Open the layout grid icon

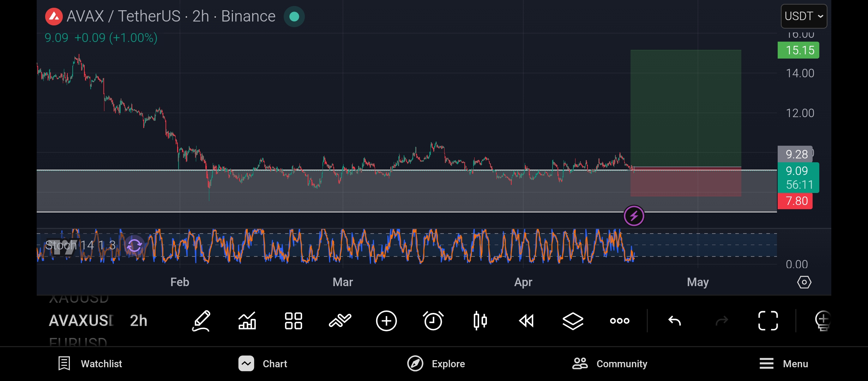293,321
